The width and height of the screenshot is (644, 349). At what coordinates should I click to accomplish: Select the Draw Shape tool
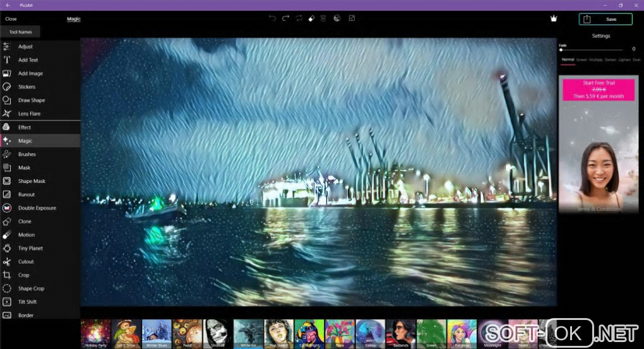pyautogui.click(x=40, y=100)
